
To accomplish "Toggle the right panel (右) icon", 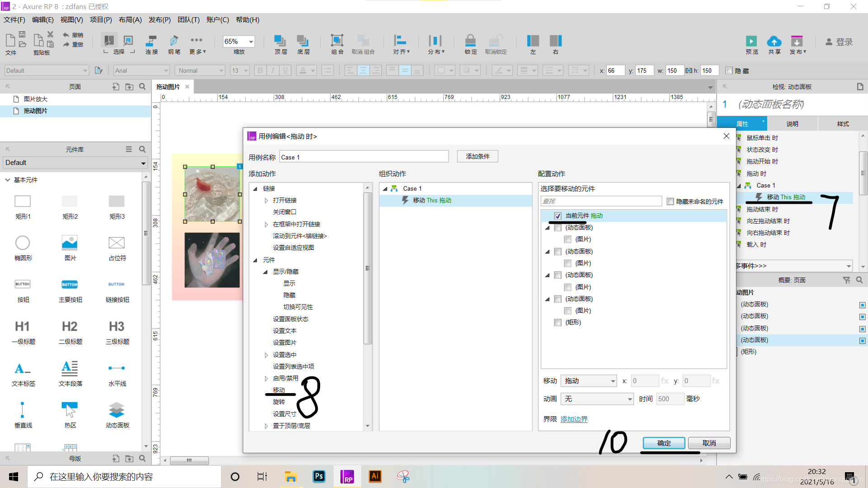I will click(556, 41).
